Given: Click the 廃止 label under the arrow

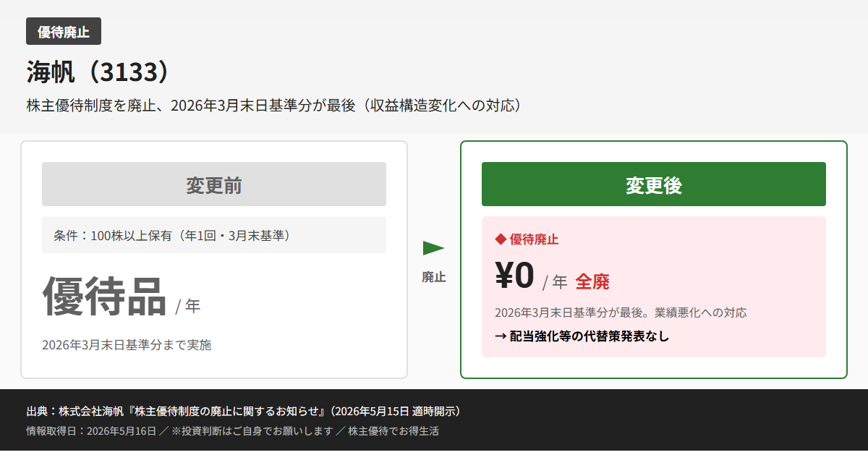Looking at the screenshot, I should 434,277.
